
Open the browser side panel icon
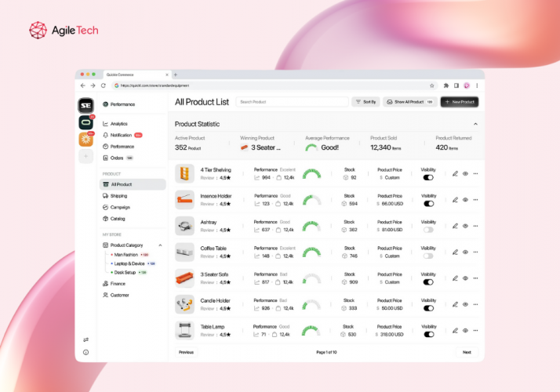[x=456, y=85]
